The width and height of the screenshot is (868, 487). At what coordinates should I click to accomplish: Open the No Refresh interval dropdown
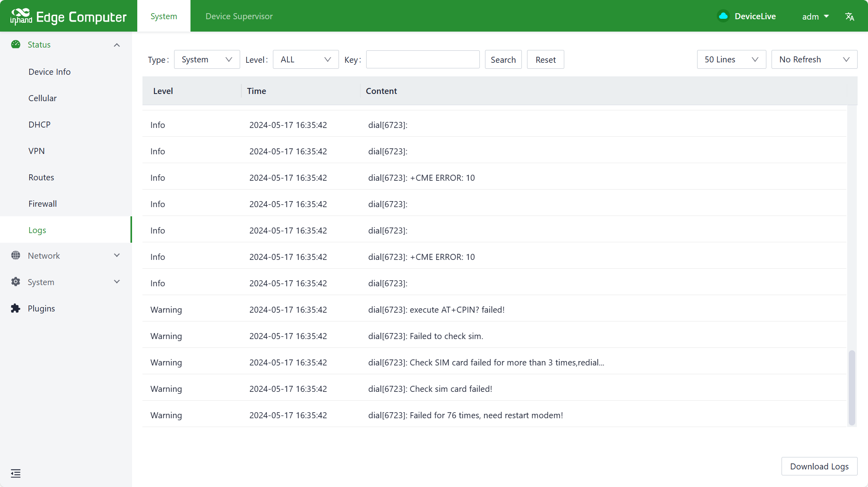pyautogui.click(x=814, y=60)
